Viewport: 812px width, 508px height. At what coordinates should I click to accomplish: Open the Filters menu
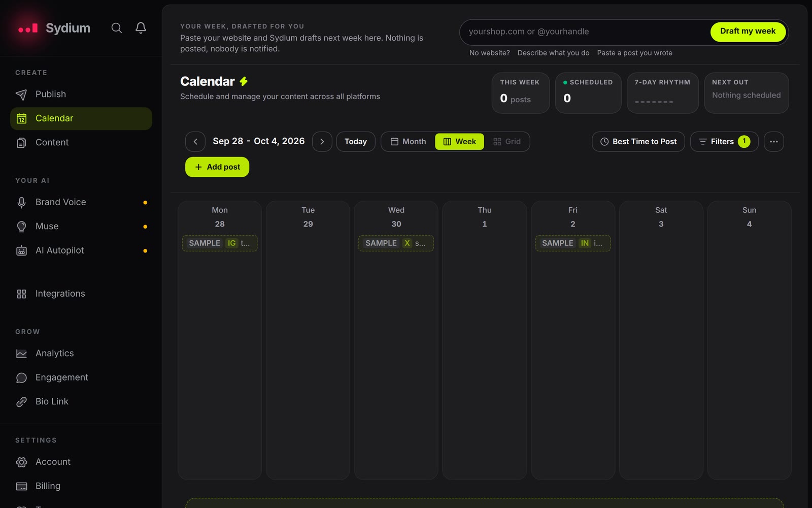pos(724,142)
